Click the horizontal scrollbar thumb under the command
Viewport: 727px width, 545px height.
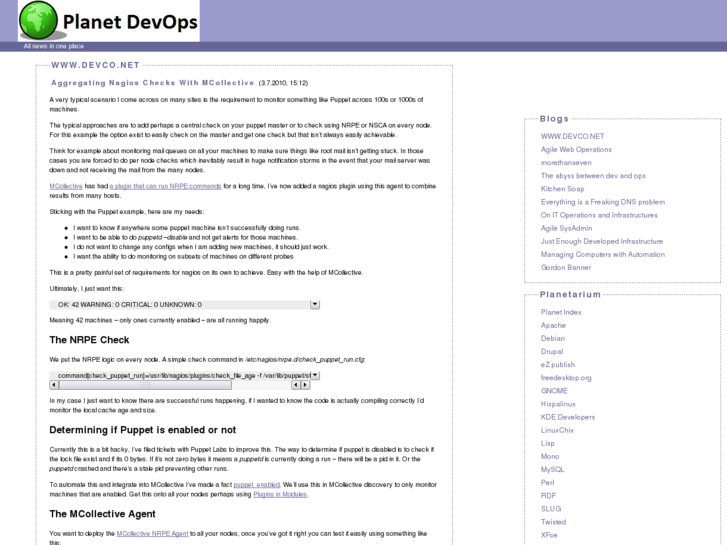click(x=145, y=385)
